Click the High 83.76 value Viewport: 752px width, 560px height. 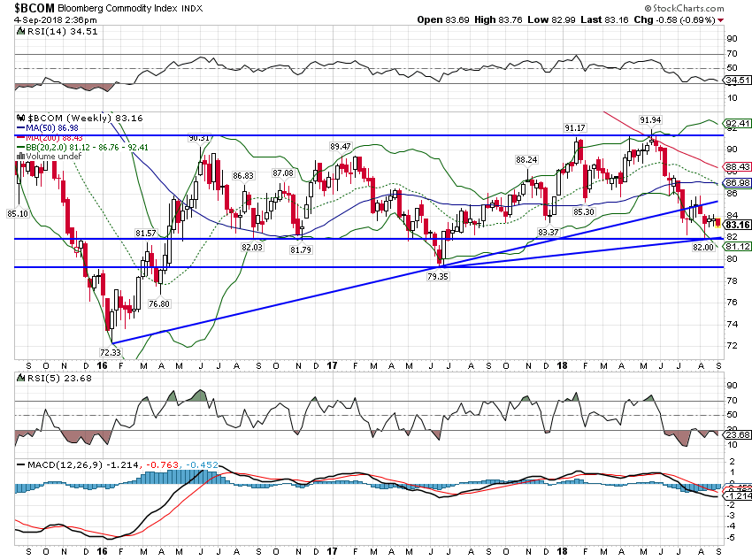498,19
